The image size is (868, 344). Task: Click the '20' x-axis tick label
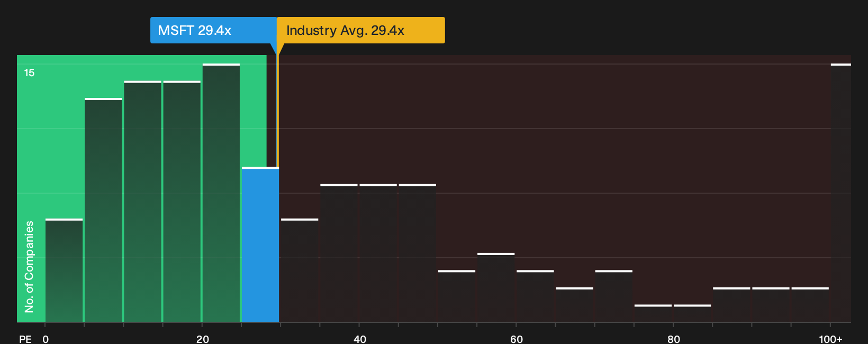click(203, 339)
